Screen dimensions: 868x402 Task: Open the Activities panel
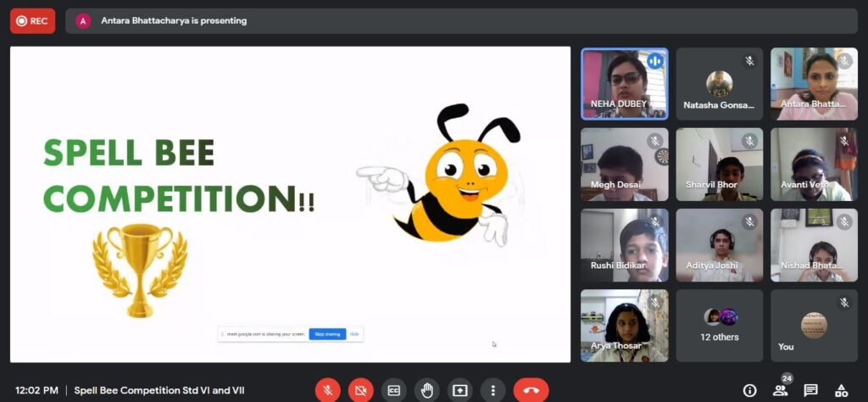(841, 390)
